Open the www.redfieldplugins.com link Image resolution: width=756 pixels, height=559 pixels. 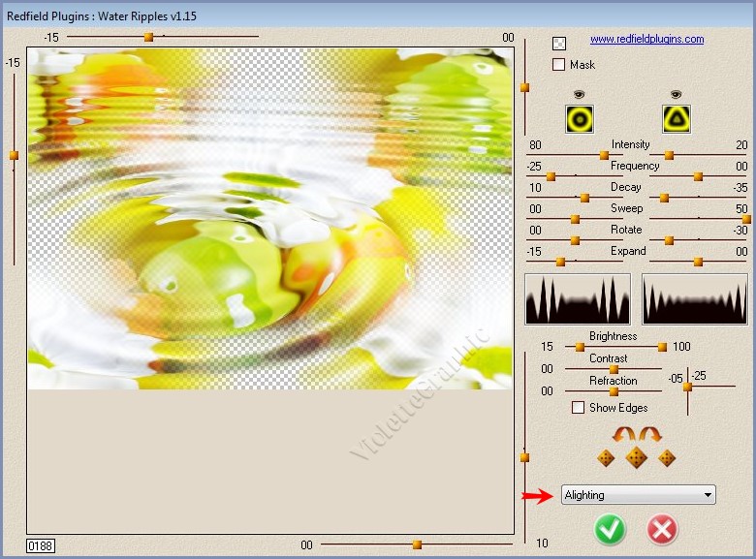click(x=646, y=40)
